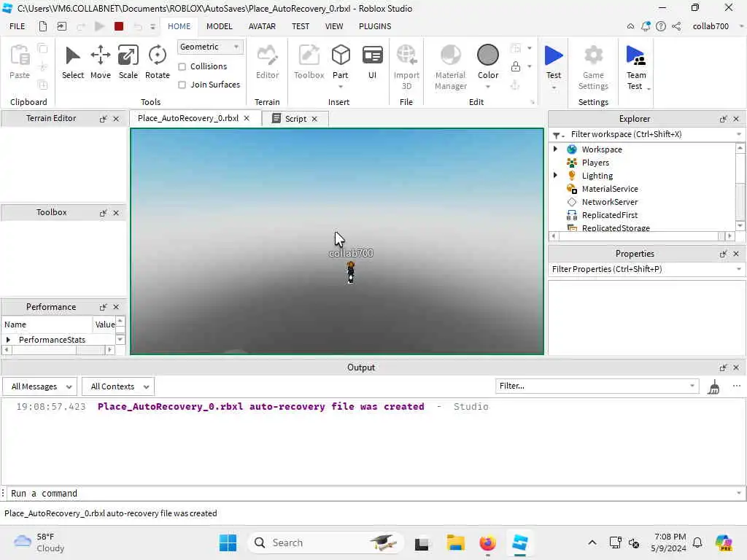Open the UI insert tool
The height and width of the screenshot is (560, 747).
click(x=373, y=62)
